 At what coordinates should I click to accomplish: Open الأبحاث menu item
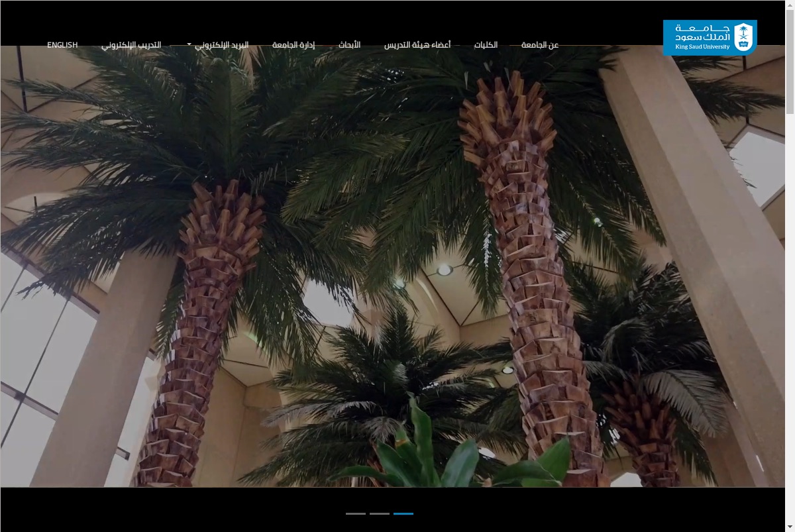click(x=349, y=45)
